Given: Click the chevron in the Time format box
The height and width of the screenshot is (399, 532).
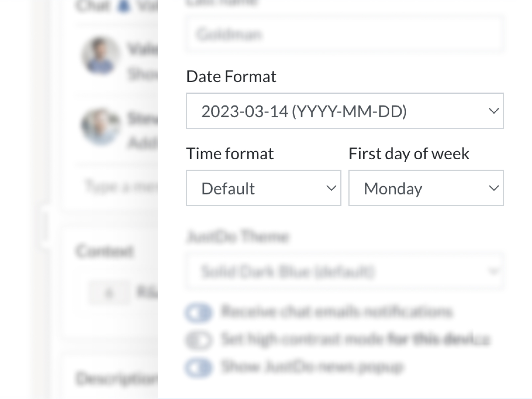Looking at the screenshot, I should (x=331, y=188).
